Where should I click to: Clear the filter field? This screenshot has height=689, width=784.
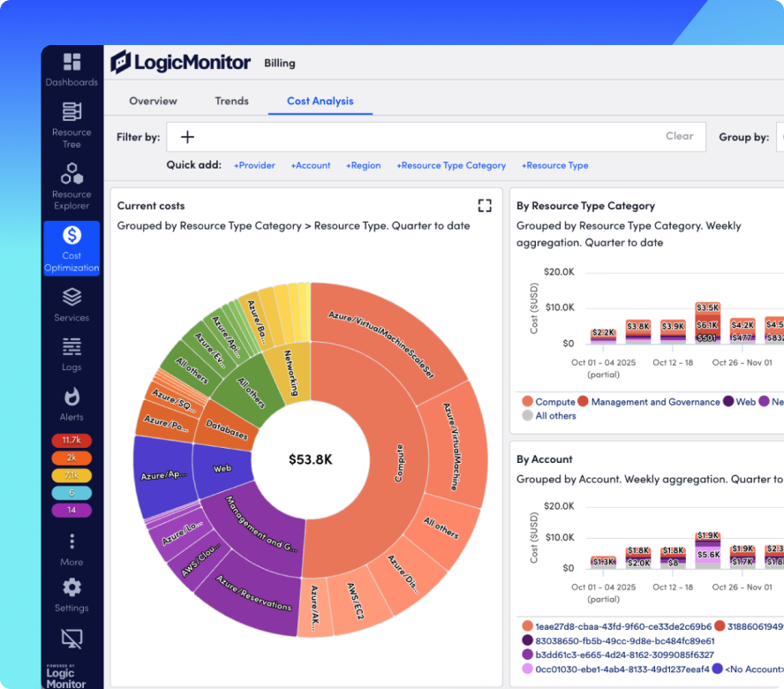click(x=679, y=136)
